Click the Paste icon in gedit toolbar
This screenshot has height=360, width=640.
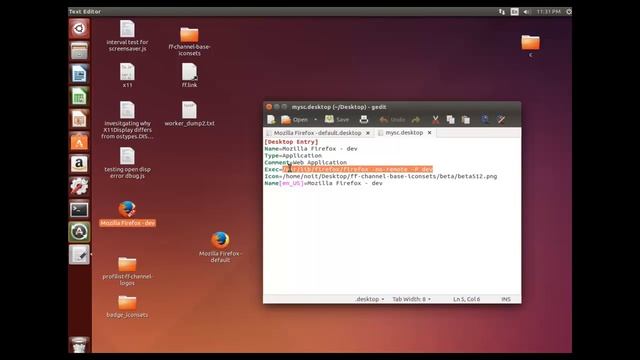466,120
